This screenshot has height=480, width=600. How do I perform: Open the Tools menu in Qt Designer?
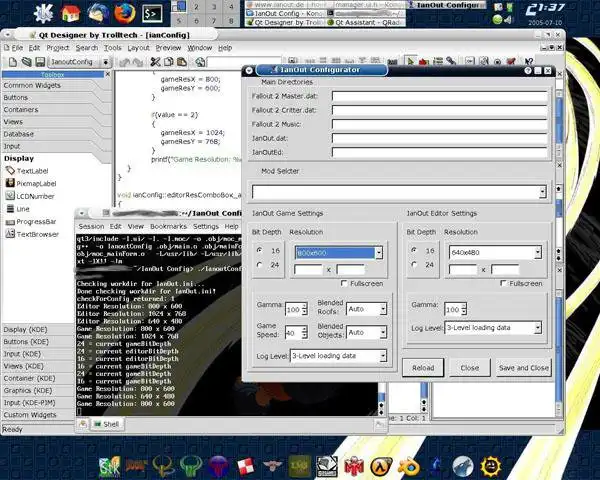pos(112,48)
